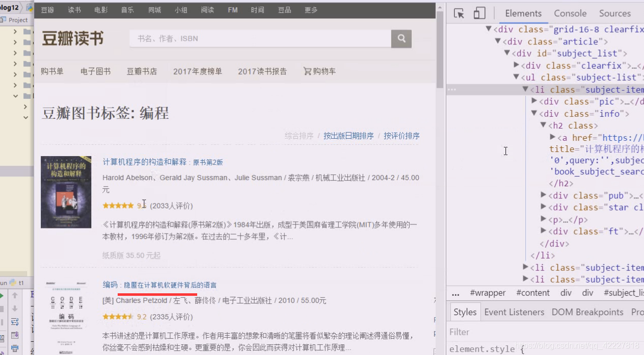Expand the div class="pub" node

(x=544, y=195)
